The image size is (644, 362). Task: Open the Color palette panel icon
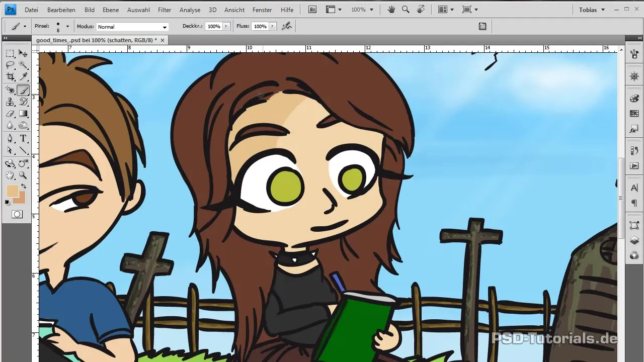(634, 99)
